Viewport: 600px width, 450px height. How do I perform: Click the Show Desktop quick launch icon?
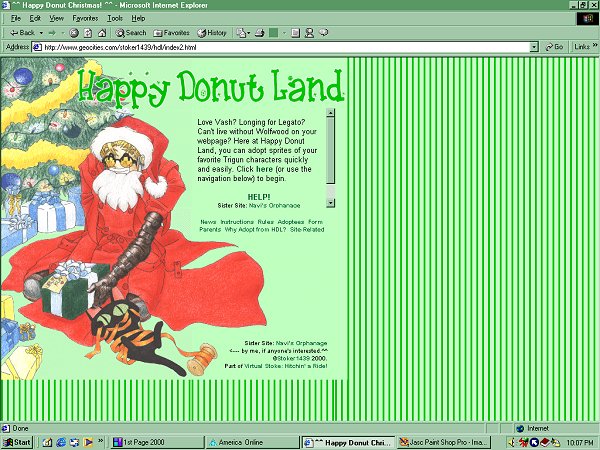click(x=47, y=442)
